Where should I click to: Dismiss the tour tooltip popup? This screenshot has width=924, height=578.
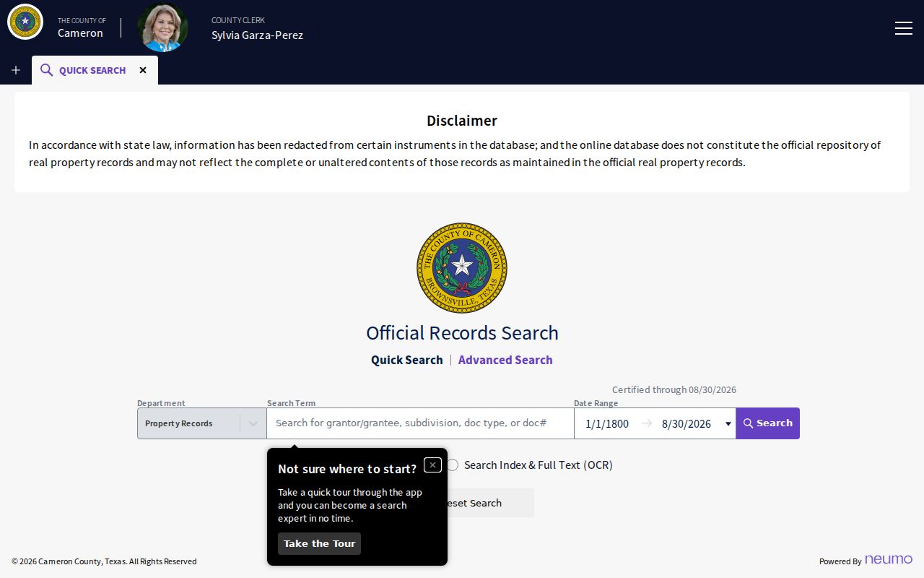click(432, 465)
